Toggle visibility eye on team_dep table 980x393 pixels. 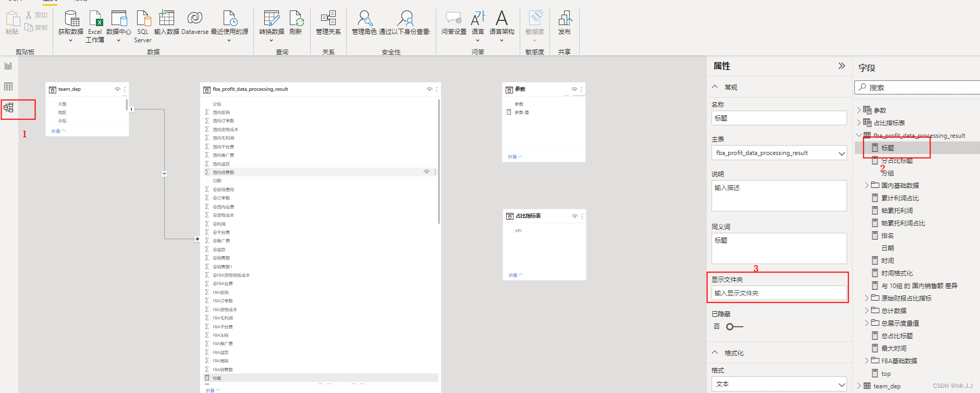[117, 89]
